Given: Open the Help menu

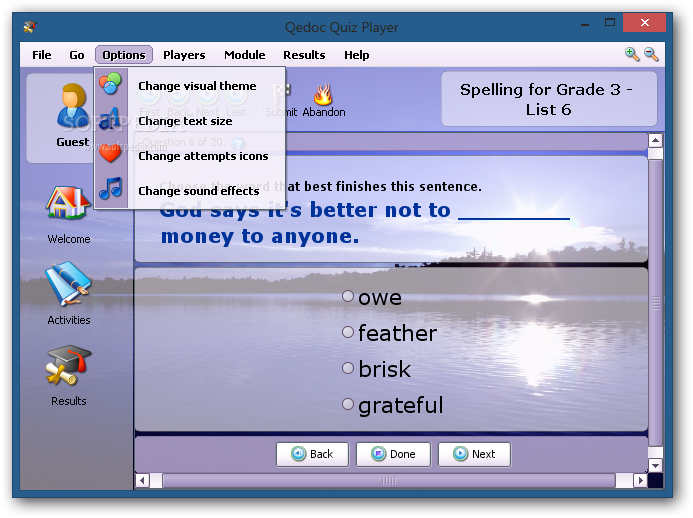Looking at the screenshot, I should point(357,55).
